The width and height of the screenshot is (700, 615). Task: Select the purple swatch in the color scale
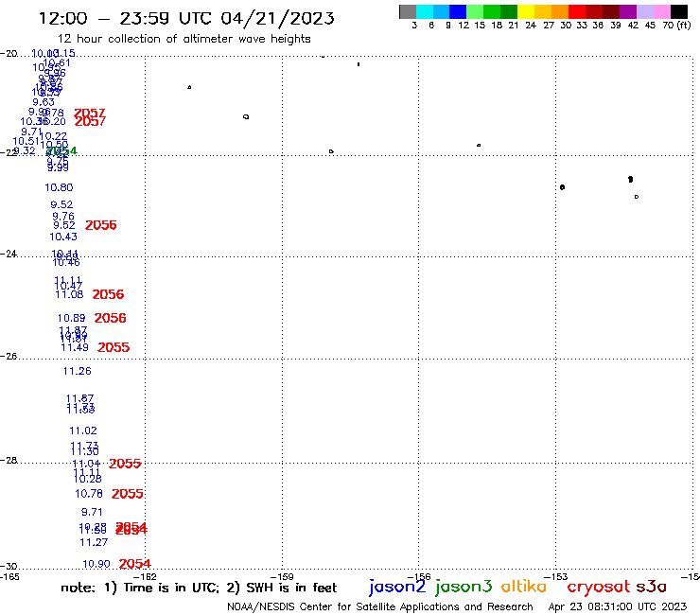tap(628, 11)
